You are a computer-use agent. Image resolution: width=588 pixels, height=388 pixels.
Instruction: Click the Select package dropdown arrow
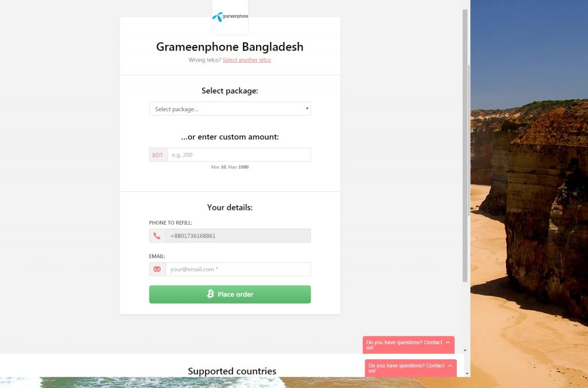[307, 109]
